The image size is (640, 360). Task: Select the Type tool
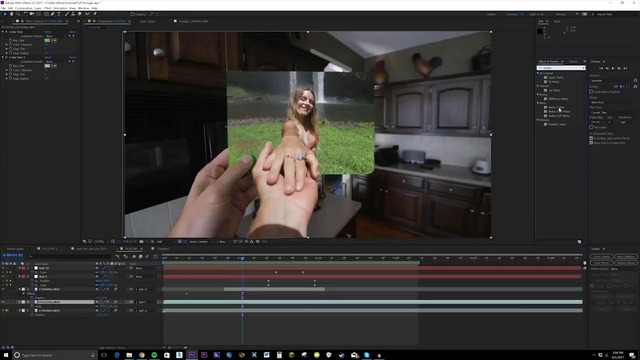click(59, 14)
